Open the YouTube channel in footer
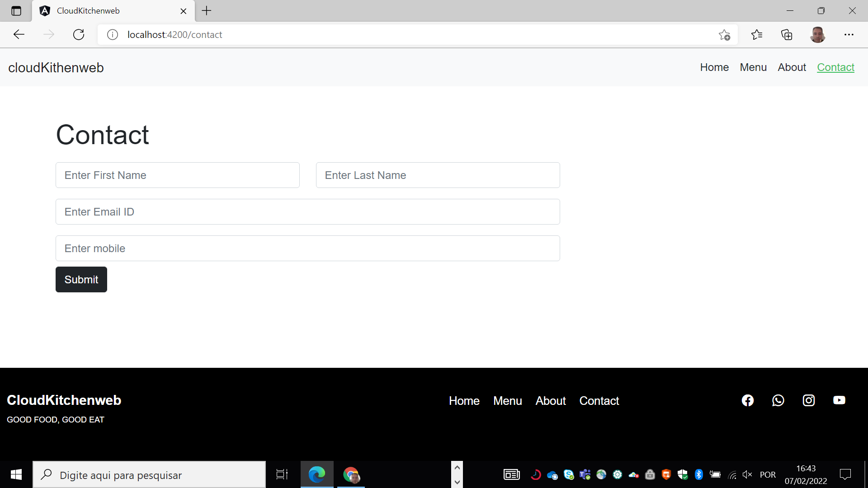This screenshot has height=488, width=868. click(840, 400)
